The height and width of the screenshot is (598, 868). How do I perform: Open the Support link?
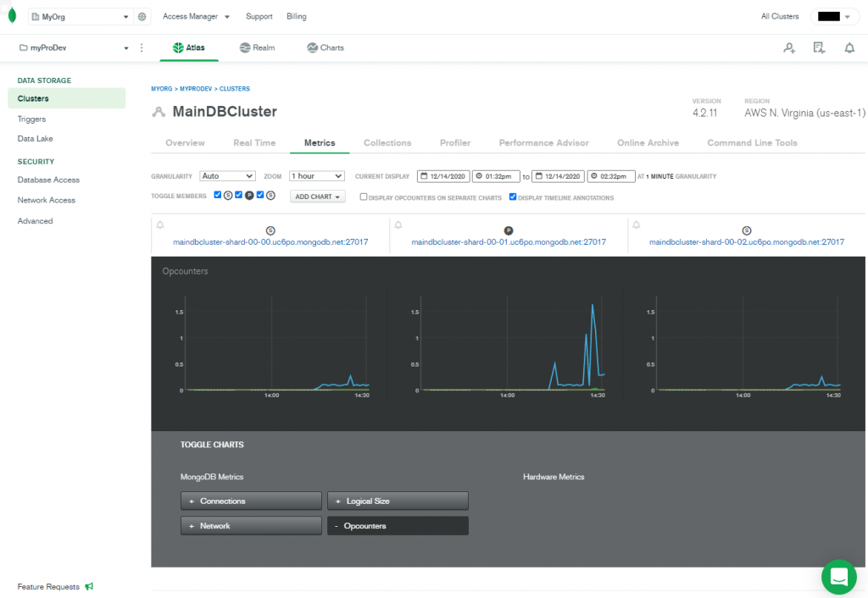(259, 17)
